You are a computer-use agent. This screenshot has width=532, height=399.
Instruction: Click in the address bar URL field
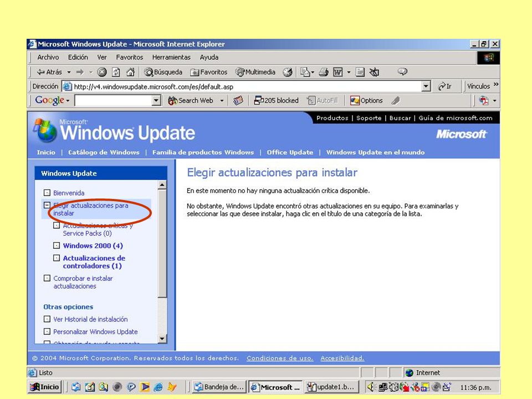coord(242,86)
